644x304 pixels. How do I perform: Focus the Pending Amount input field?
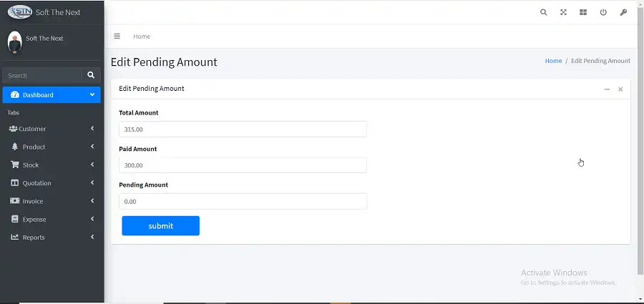pyautogui.click(x=243, y=202)
